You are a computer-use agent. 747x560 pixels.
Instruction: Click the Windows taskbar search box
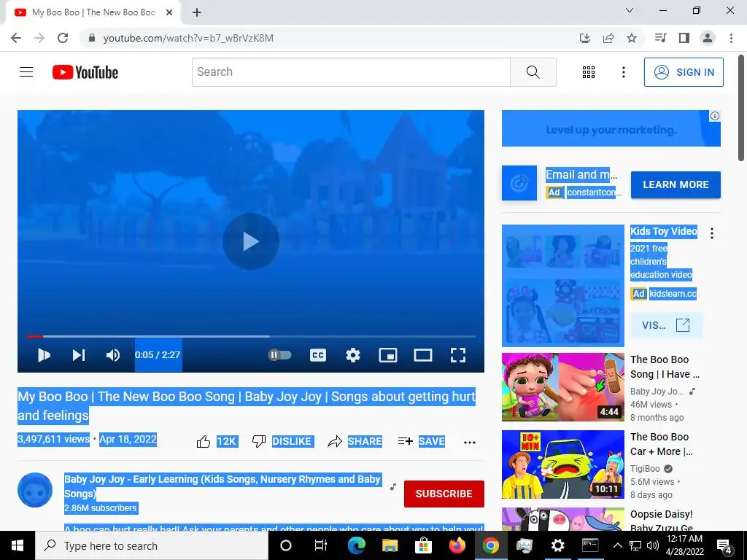point(152,545)
